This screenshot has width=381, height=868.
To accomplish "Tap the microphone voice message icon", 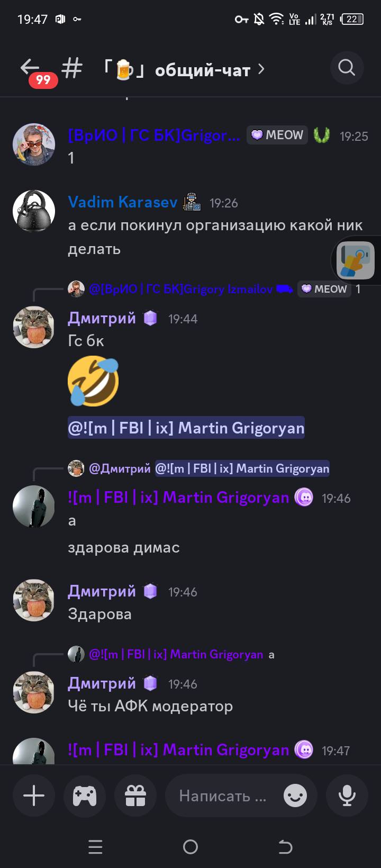I will coord(347,795).
